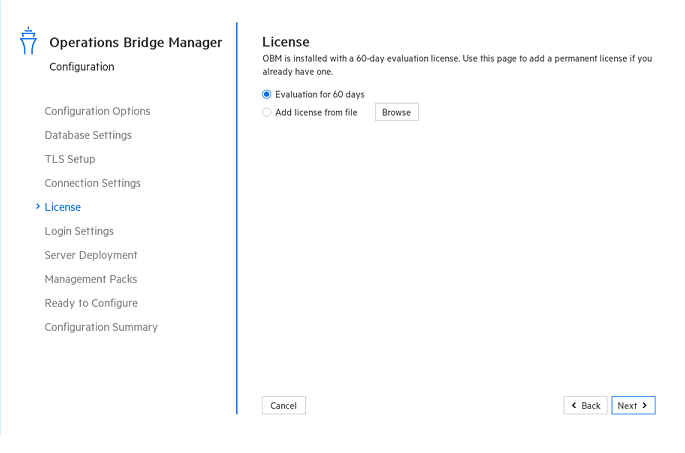The image size is (685, 453).
Task: Open Server Deployment step
Action: pos(91,255)
